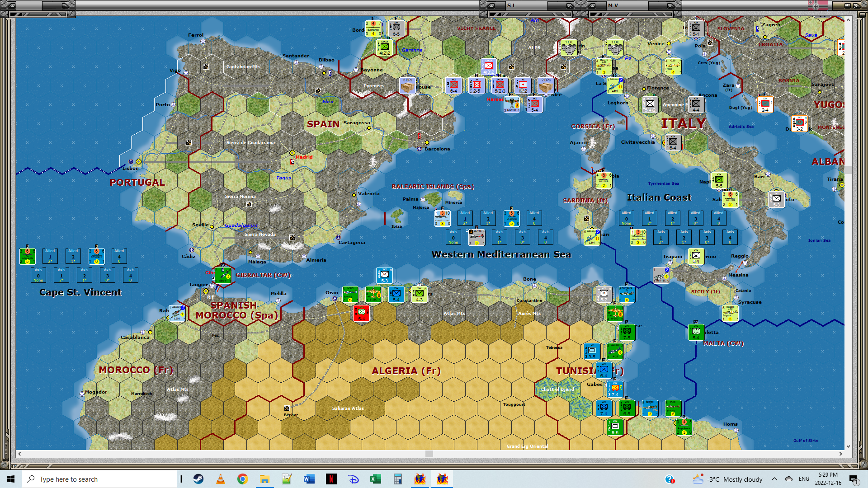This screenshot has width=868, height=488.
Task: Click Axis 4 box in Western Mediterranean
Action: (546, 237)
